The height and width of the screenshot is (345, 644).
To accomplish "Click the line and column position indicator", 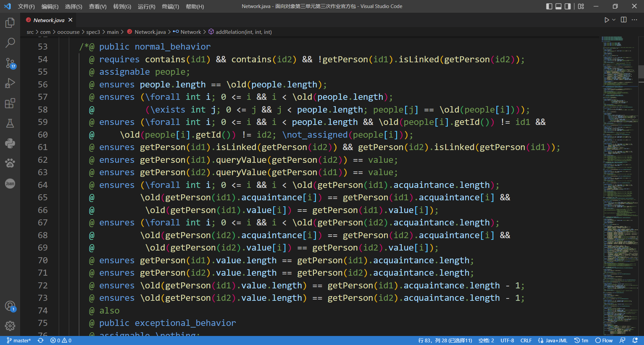I will coord(445,340).
